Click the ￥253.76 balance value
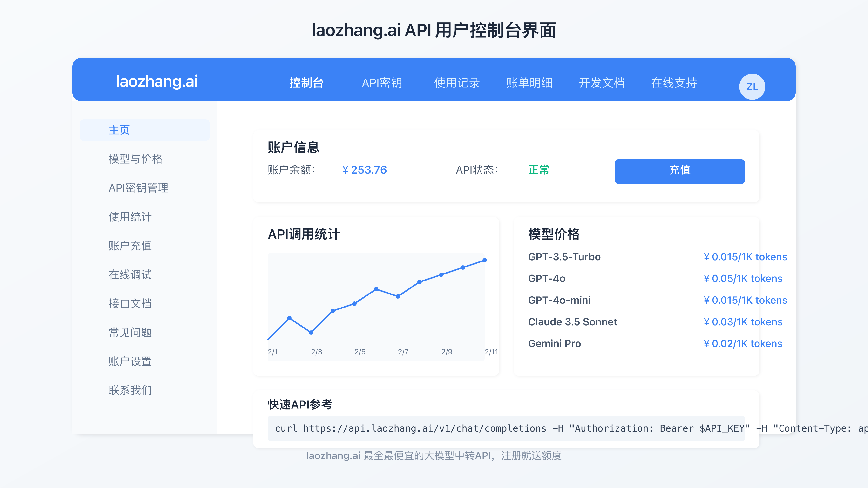868x488 pixels. [x=364, y=170]
